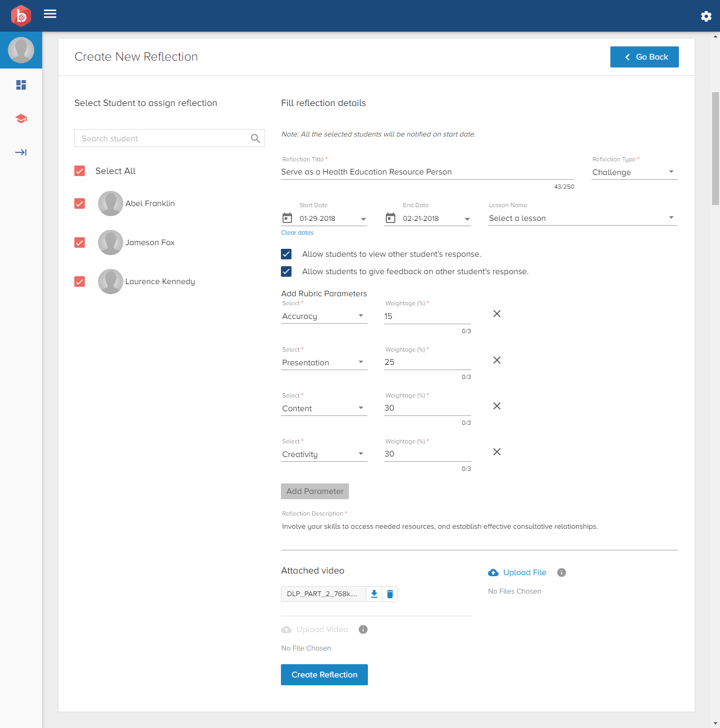The image size is (720, 728).
Task: Click the expand sidebar arrow icon
Action: pos(21,152)
